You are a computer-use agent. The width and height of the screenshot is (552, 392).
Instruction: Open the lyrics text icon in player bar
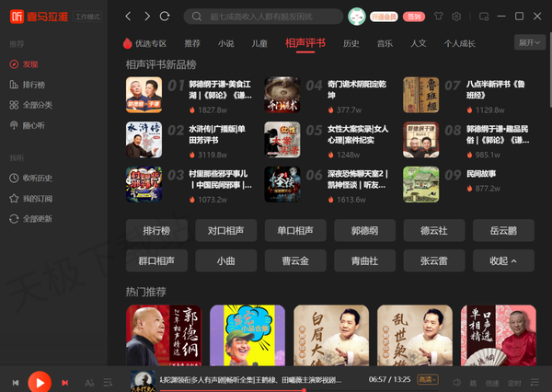(89, 383)
